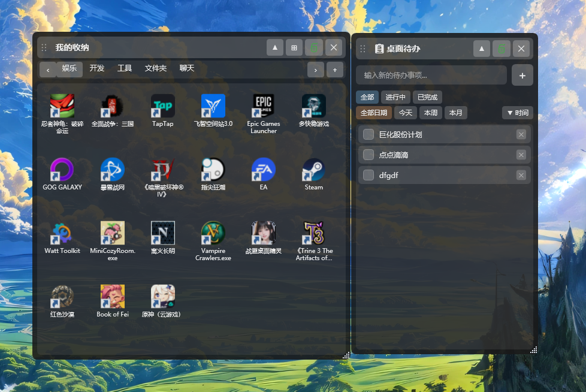
Task: Open MiniCozyRoom.exe shortcut
Action: point(113,233)
